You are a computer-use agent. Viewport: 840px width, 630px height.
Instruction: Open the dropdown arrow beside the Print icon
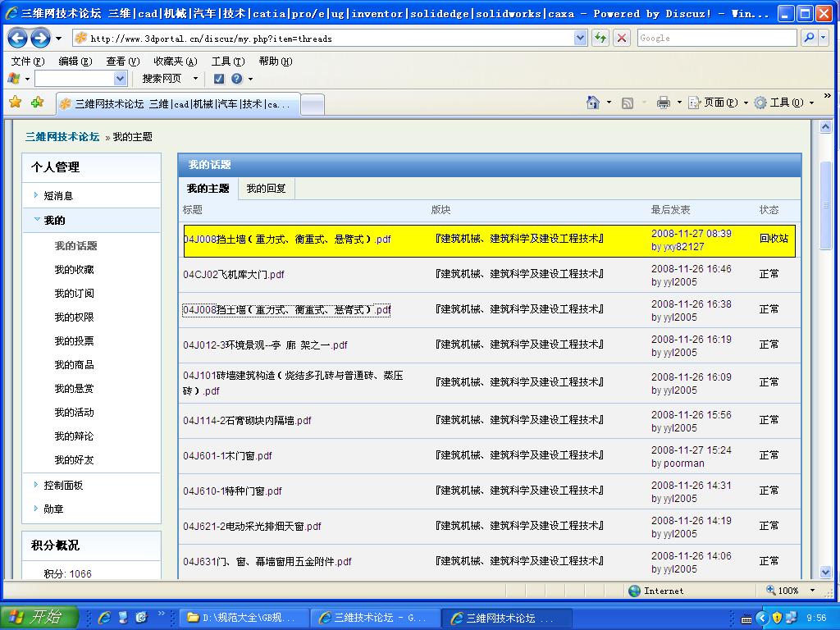679,103
